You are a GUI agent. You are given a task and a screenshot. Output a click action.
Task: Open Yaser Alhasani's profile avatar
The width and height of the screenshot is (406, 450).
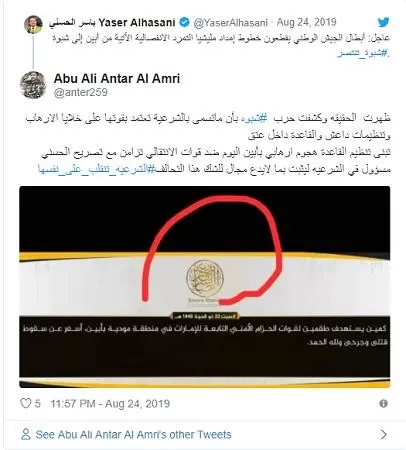click(33, 24)
